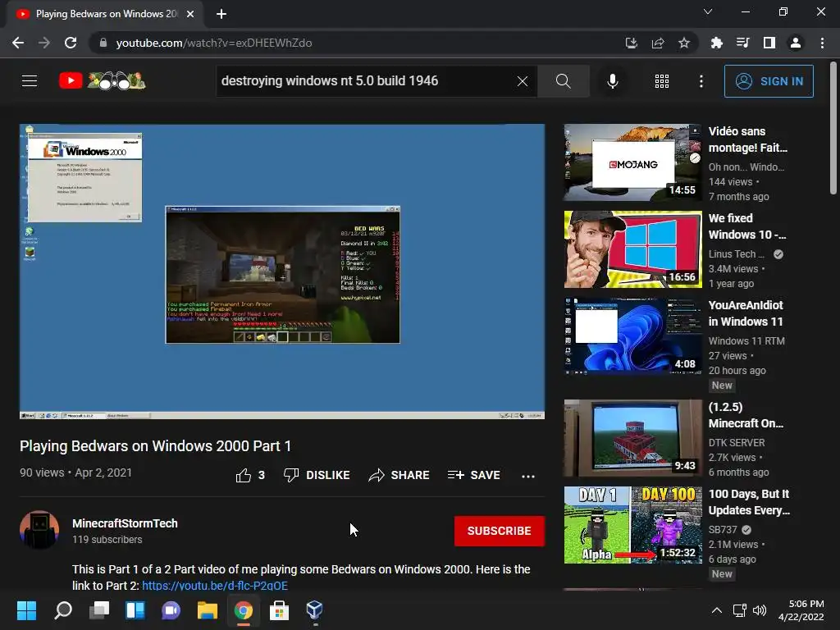This screenshot has width=840, height=630.
Task: Open volume control in system tray
Action: pyautogui.click(x=760, y=610)
